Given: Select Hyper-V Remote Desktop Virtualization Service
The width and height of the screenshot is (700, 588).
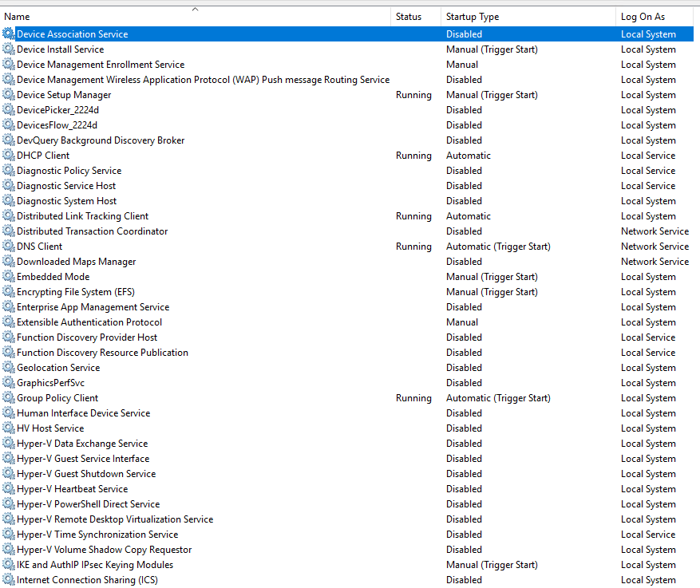Looking at the screenshot, I should (x=115, y=519).
